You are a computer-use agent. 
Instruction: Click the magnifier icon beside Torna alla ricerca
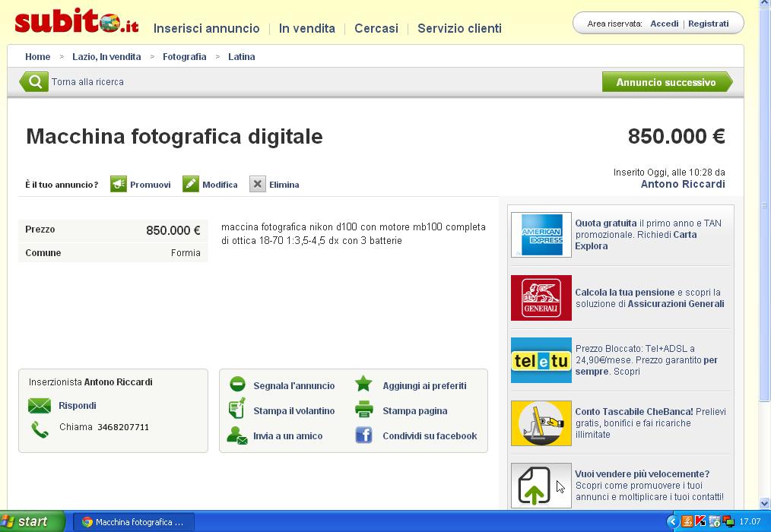(33, 81)
